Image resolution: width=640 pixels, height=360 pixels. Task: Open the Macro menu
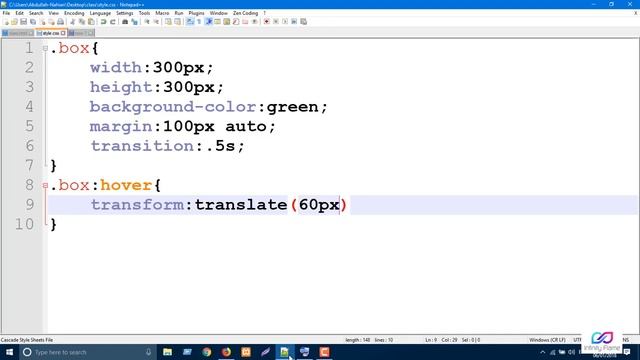(162, 13)
